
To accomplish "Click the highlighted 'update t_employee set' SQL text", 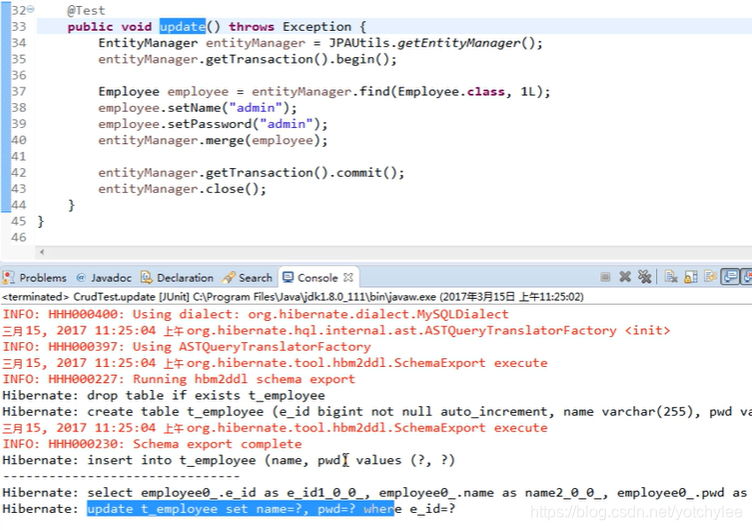I will click(240, 509).
